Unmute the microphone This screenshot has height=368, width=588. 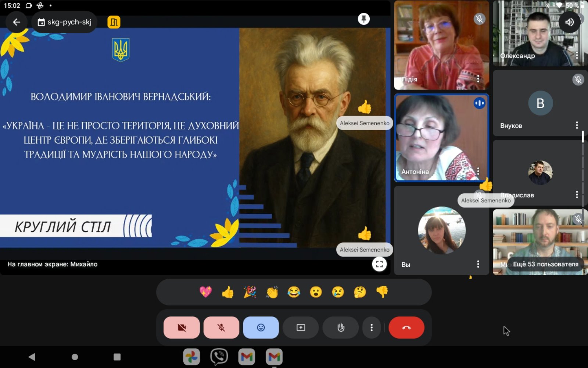(221, 328)
